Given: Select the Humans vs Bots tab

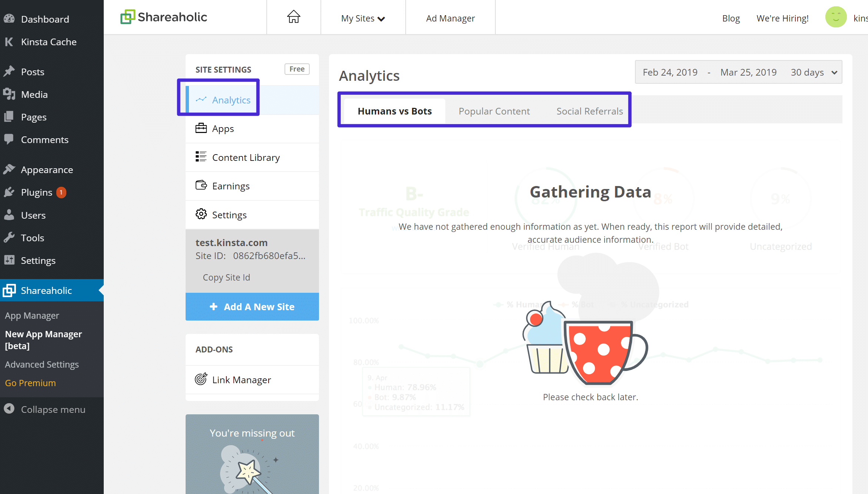Looking at the screenshot, I should tap(394, 111).
